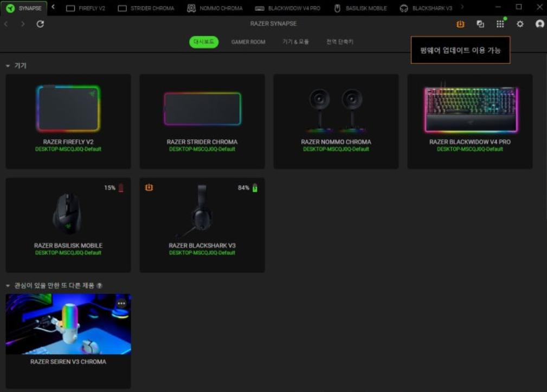
Task: Click the Strider Chroma DESKTOP-MSCQJ0Q-Default profile
Action: [202, 149]
